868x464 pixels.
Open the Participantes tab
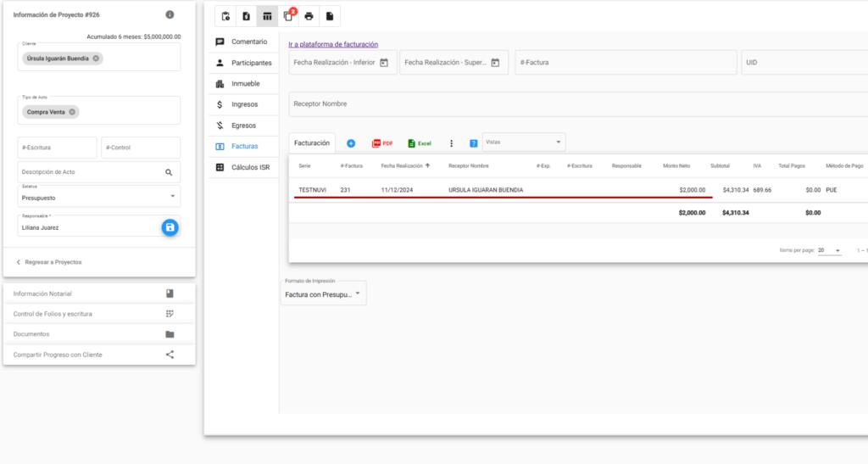[243, 63]
